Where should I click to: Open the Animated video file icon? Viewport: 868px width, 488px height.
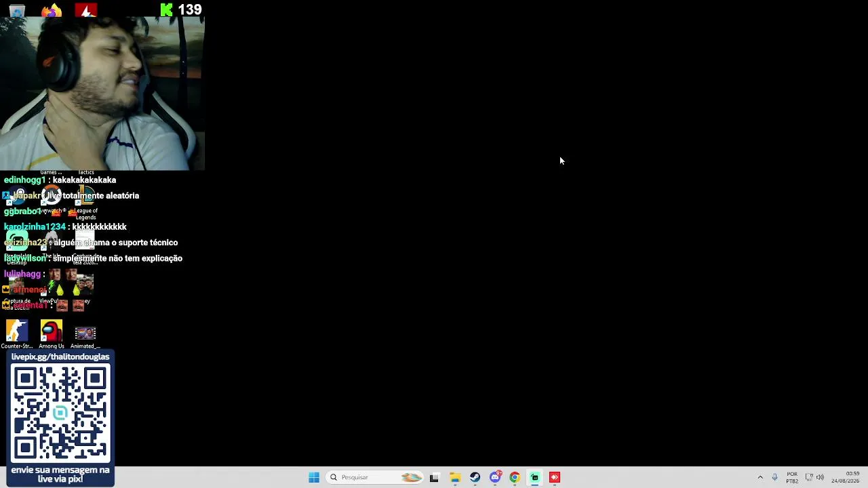click(x=85, y=335)
